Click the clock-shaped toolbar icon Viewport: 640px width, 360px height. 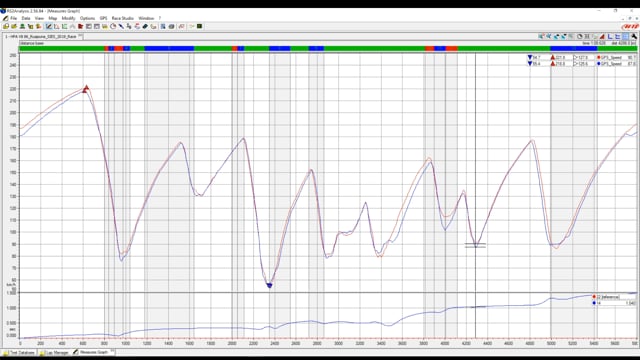pyautogui.click(x=113, y=27)
